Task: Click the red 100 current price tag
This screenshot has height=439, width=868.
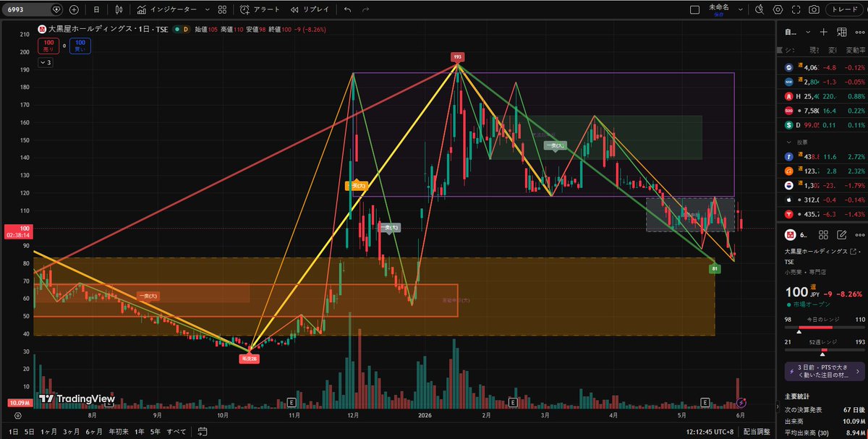Action: (x=17, y=231)
